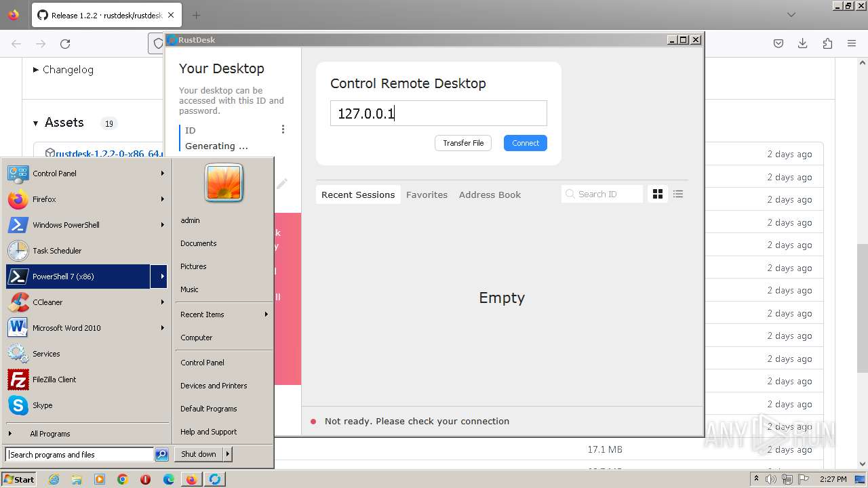Open the Action Center flag icon

(804, 479)
